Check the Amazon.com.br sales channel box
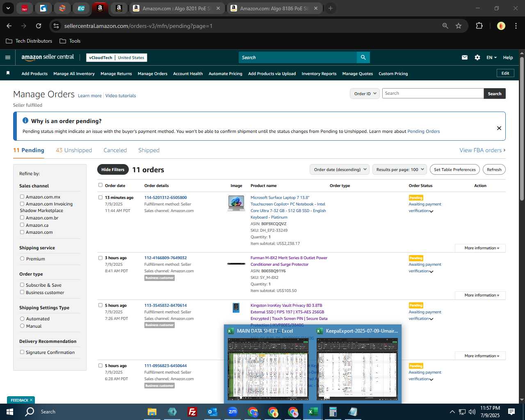 [22, 218]
